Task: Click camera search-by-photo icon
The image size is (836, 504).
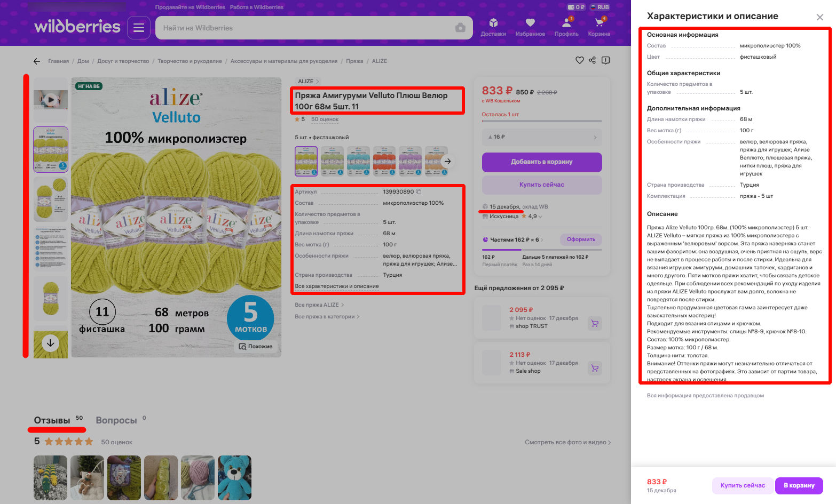Action: point(460,28)
